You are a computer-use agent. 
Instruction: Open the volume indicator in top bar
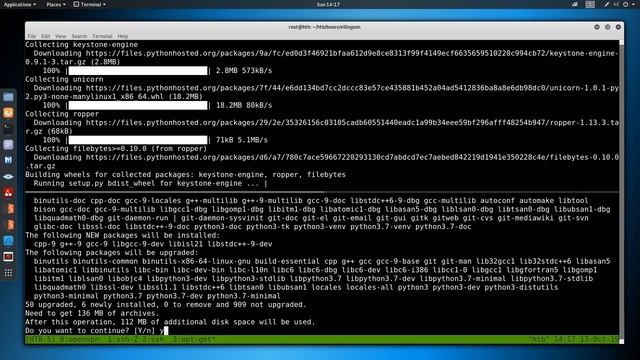point(616,4)
